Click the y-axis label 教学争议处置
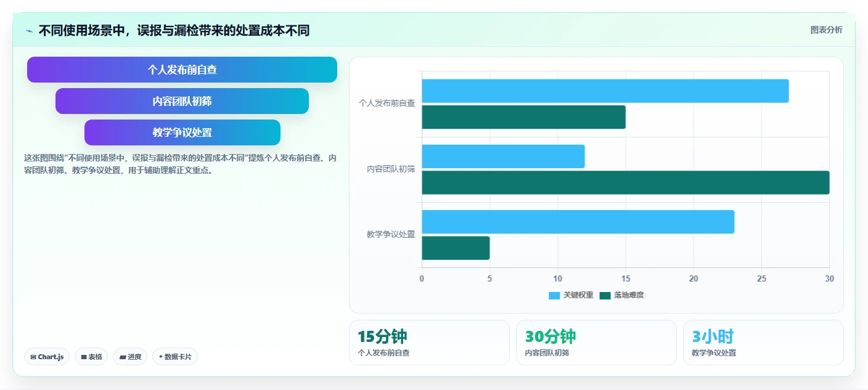The width and height of the screenshot is (868, 390). [391, 234]
